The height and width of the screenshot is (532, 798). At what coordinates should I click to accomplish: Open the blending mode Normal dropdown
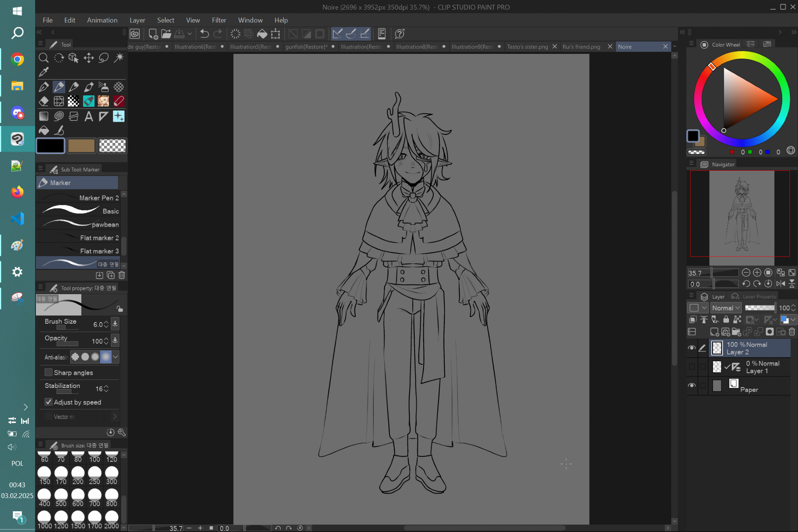coord(726,308)
